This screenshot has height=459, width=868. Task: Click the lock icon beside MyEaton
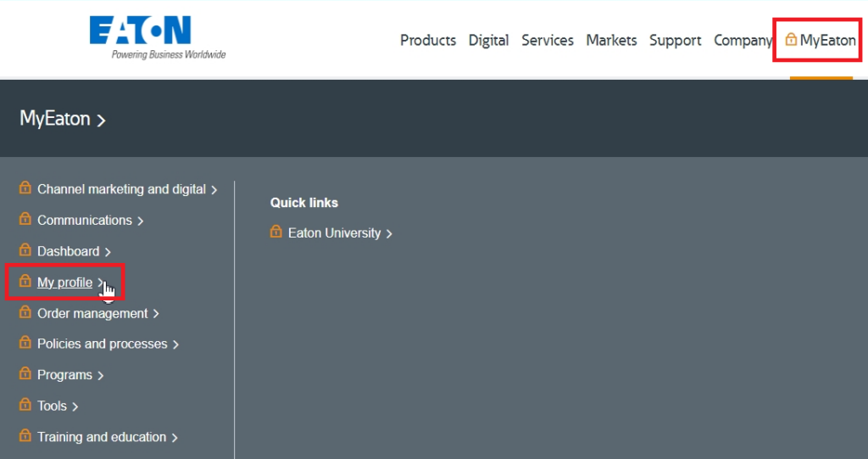(x=791, y=40)
